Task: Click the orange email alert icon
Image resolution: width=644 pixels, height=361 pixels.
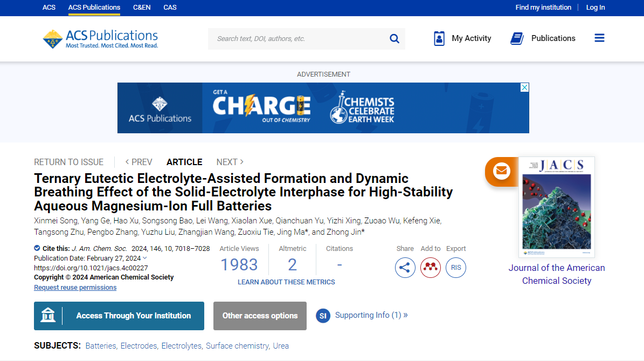Action: click(502, 171)
